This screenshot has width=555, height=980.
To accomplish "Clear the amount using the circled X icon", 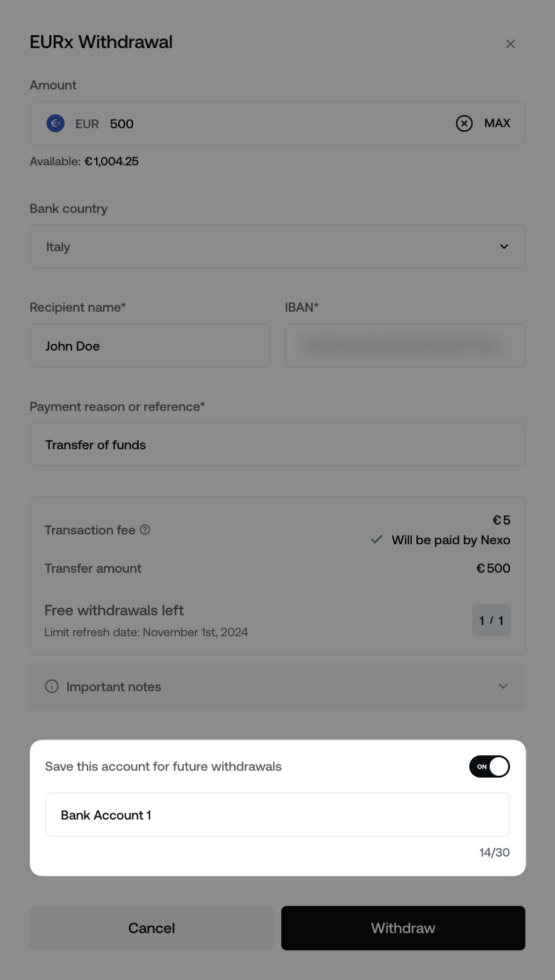I will click(x=464, y=123).
